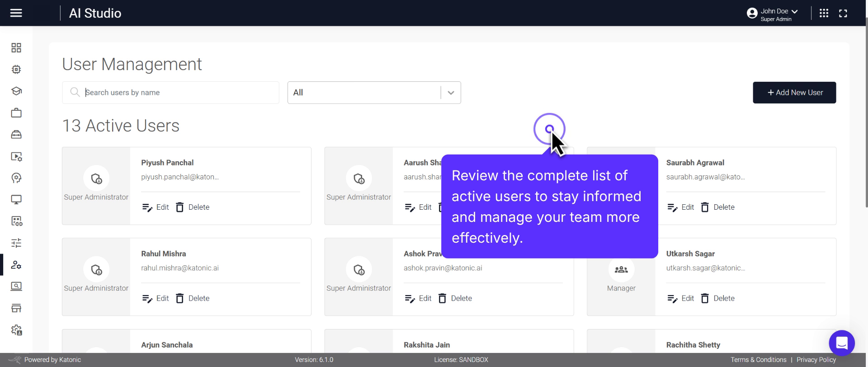Open the All role filter dropdown
The width and height of the screenshot is (868, 367).
(374, 93)
